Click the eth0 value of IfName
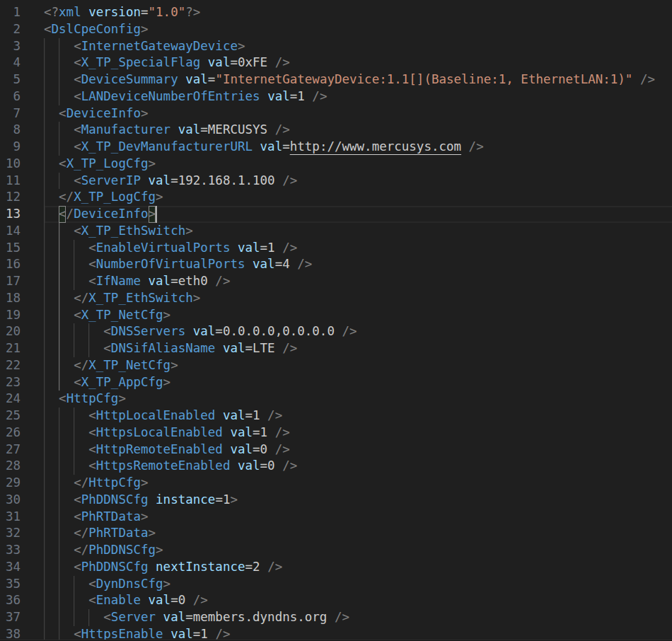The height and width of the screenshot is (641, 672). [x=192, y=281]
